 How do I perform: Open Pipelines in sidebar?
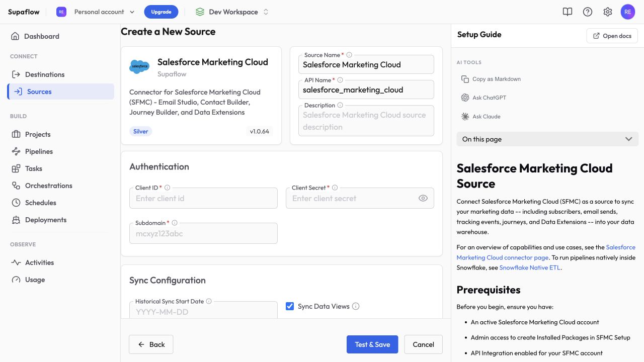click(60, 151)
